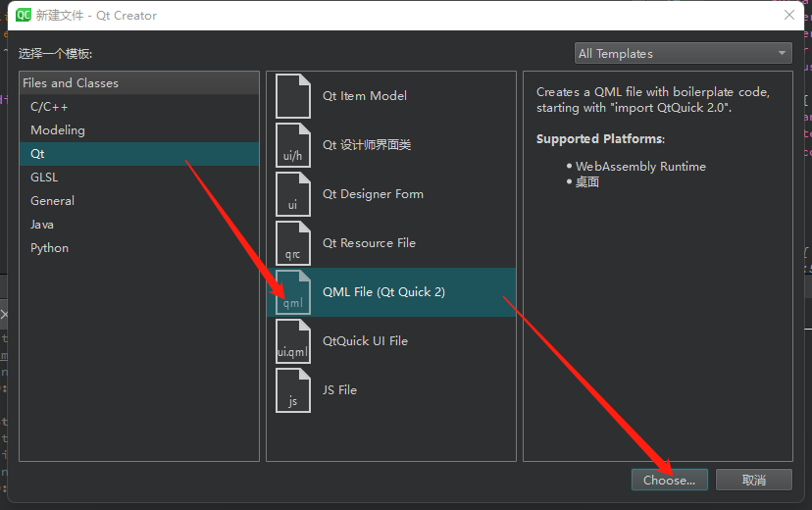Click the template description text
The width and height of the screenshot is (812, 510).
(x=653, y=100)
